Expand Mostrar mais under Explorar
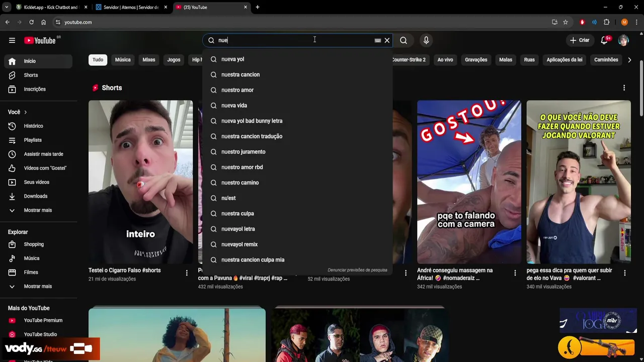Viewport: 644px width, 362px height. pos(38,287)
